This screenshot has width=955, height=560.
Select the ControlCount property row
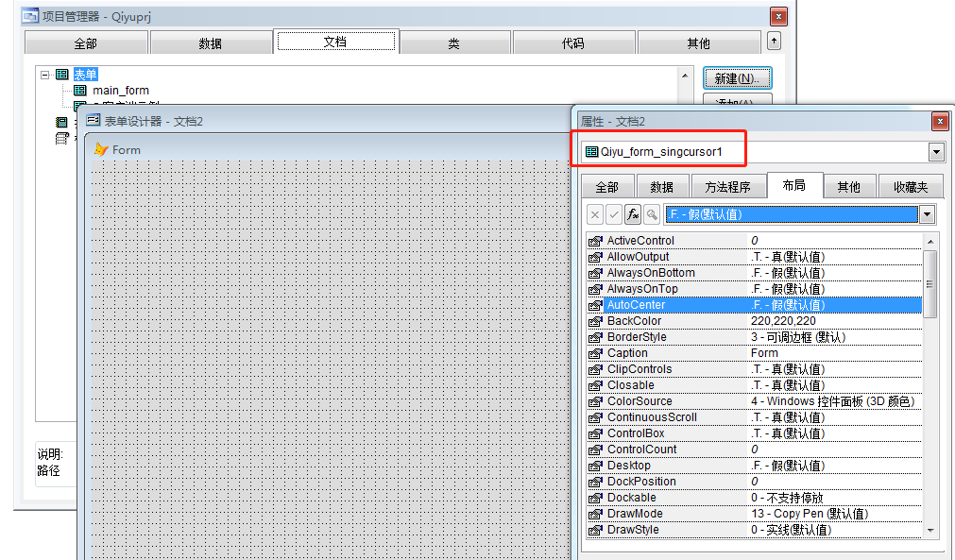coord(755,450)
